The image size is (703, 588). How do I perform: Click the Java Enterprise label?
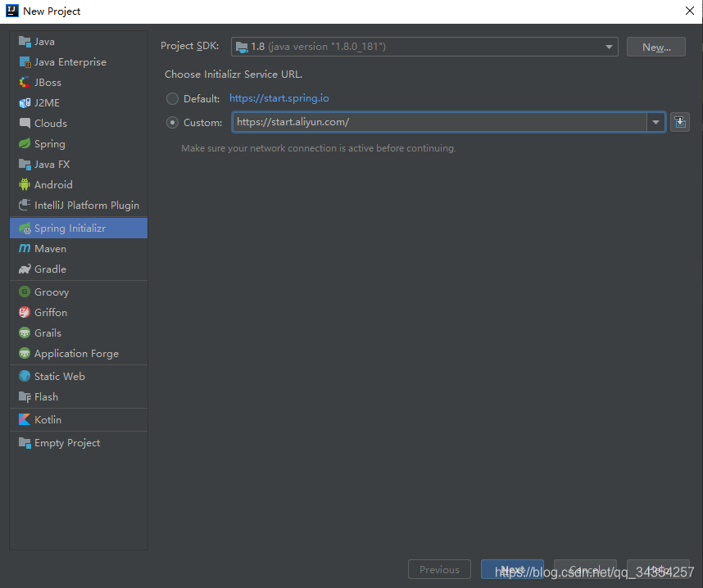[x=70, y=62]
